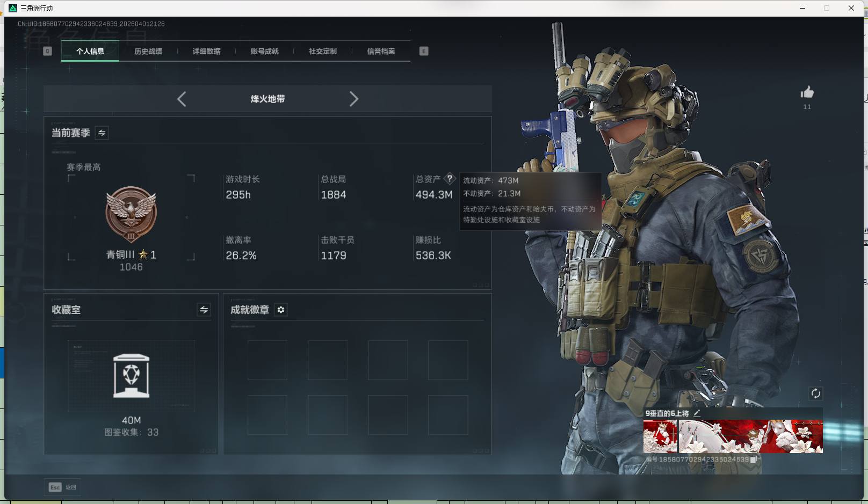Toggle the 收藏室 swap view button
This screenshot has height=504, width=868.
click(204, 310)
